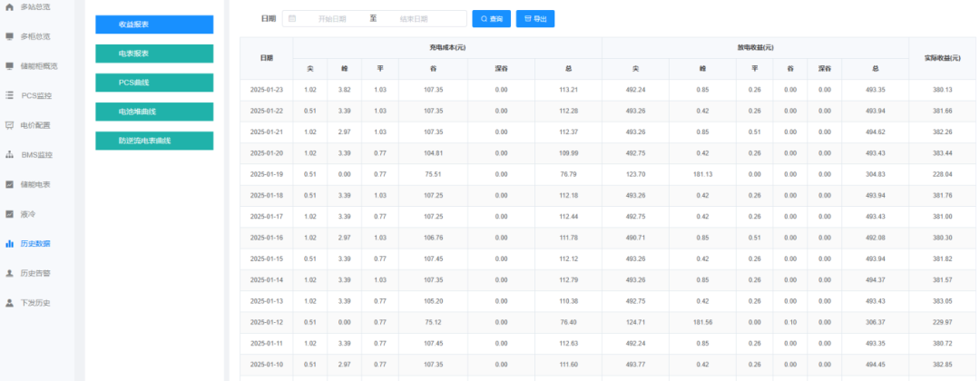The width and height of the screenshot is (980, 381).
Task: Click the 历史告警 user icon
Action: (x=10, y=273)
